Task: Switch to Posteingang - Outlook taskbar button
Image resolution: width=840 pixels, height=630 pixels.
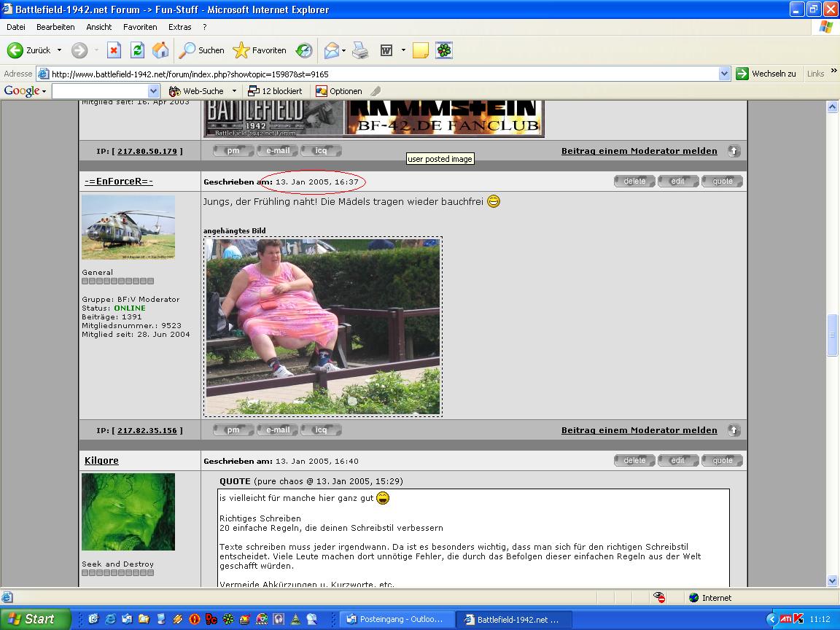Action: [x=397, y=619]
